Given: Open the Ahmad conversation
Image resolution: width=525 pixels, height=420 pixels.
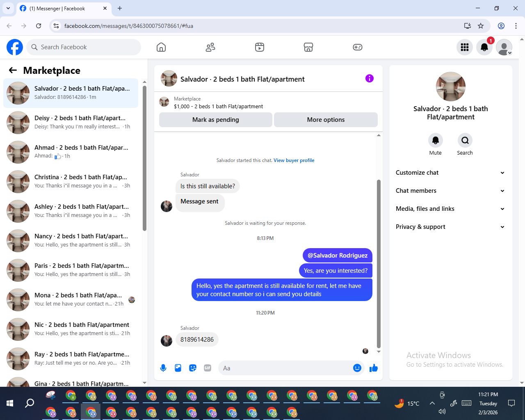Looking at the screenshot, I should [x=71, y=152].
